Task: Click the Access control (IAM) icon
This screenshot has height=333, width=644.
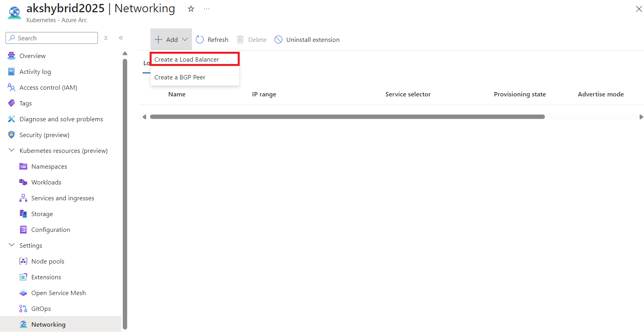Action: coord(11,87)
